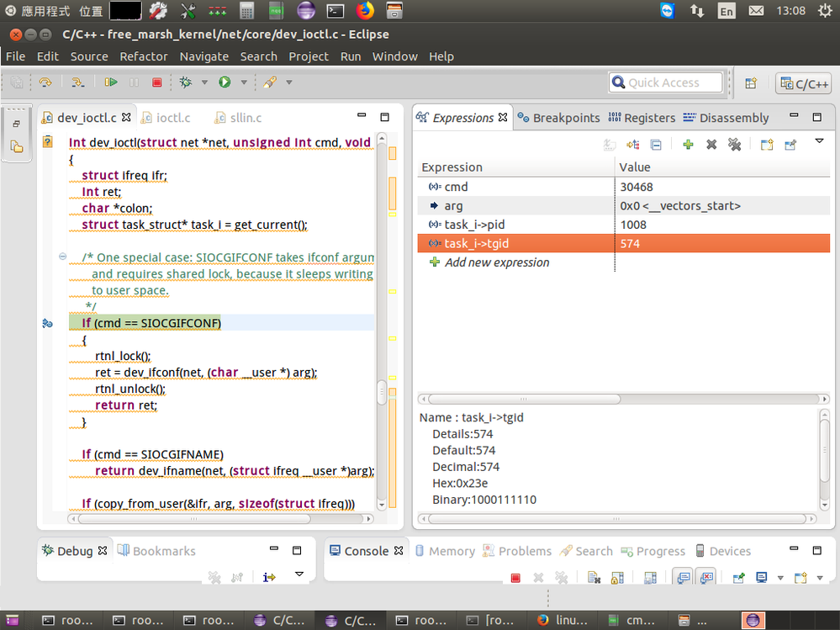
Task: Click Open Console icon in Console toolbar
Action: point(800,578)
